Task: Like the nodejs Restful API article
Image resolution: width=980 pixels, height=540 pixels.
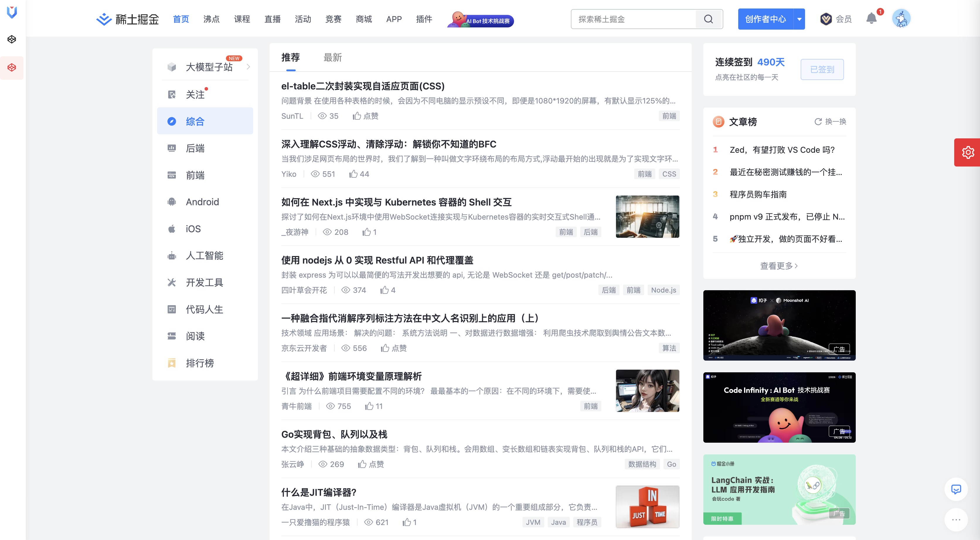Action: [384, 290]
